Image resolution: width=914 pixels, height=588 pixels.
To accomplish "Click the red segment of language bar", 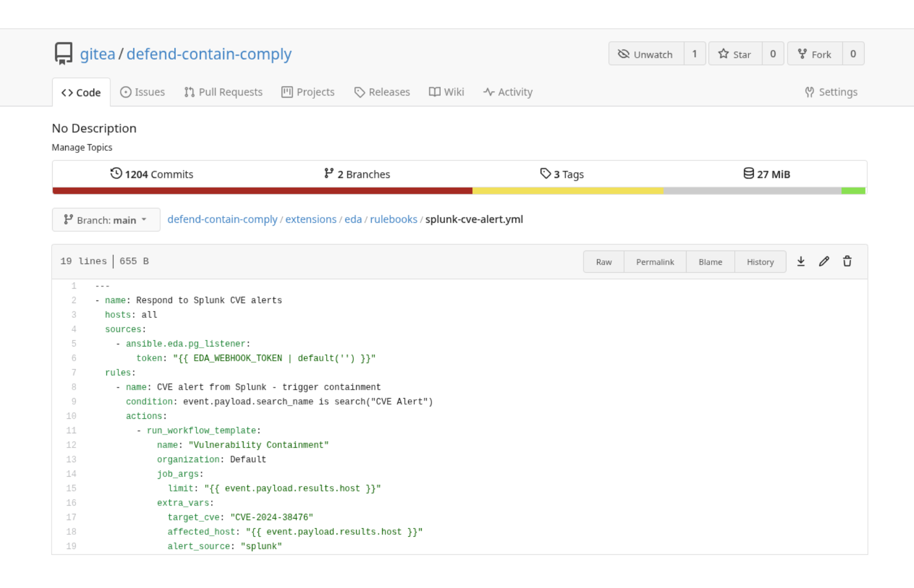I will click(262, 190).
